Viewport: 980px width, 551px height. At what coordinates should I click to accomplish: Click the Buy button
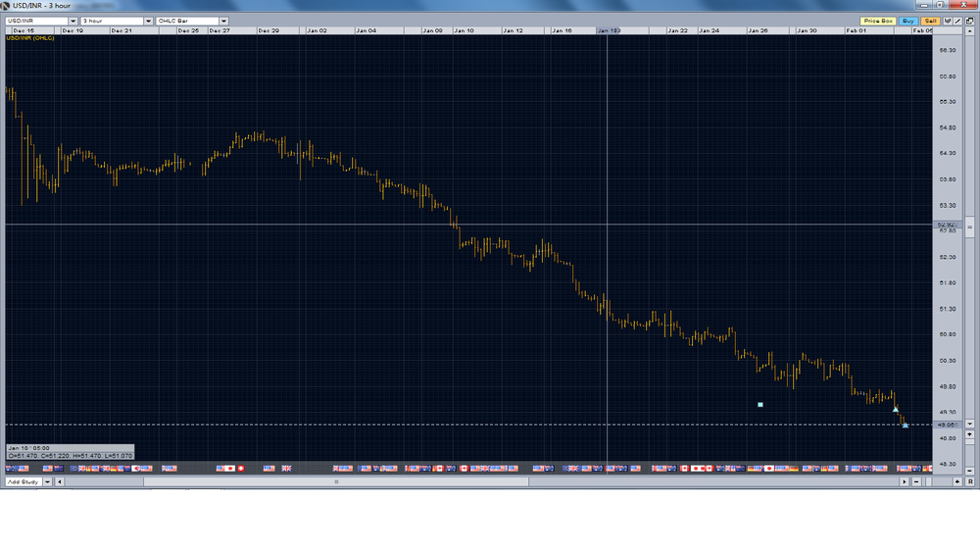point(908,21)
